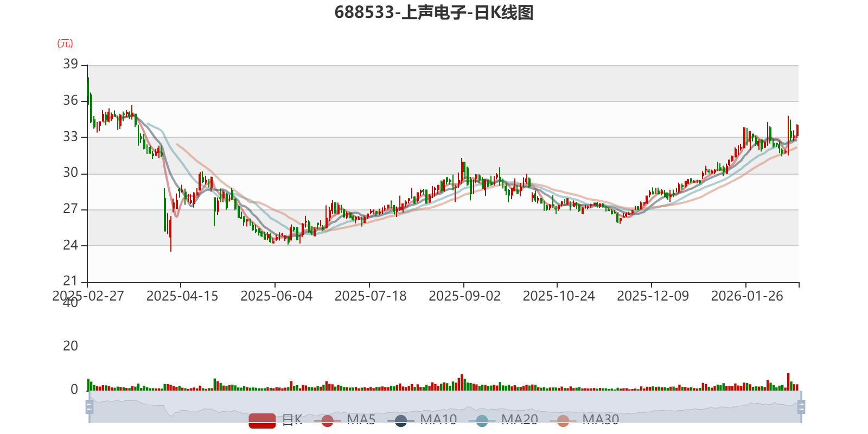The width and height of the screenshot is (868, 434).
Task: Toggle the MA10 legend marker
Action: pos(401,420)
